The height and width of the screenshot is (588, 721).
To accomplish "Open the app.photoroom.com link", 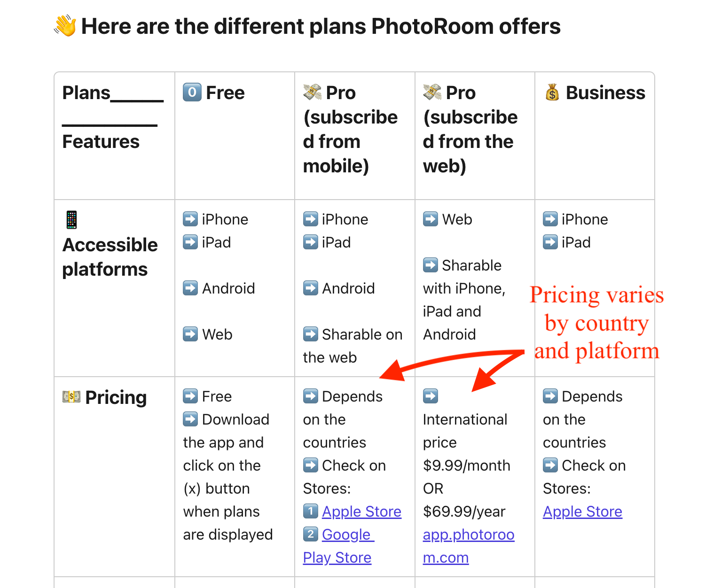I will pyautogui.click(x=469, y=546).
